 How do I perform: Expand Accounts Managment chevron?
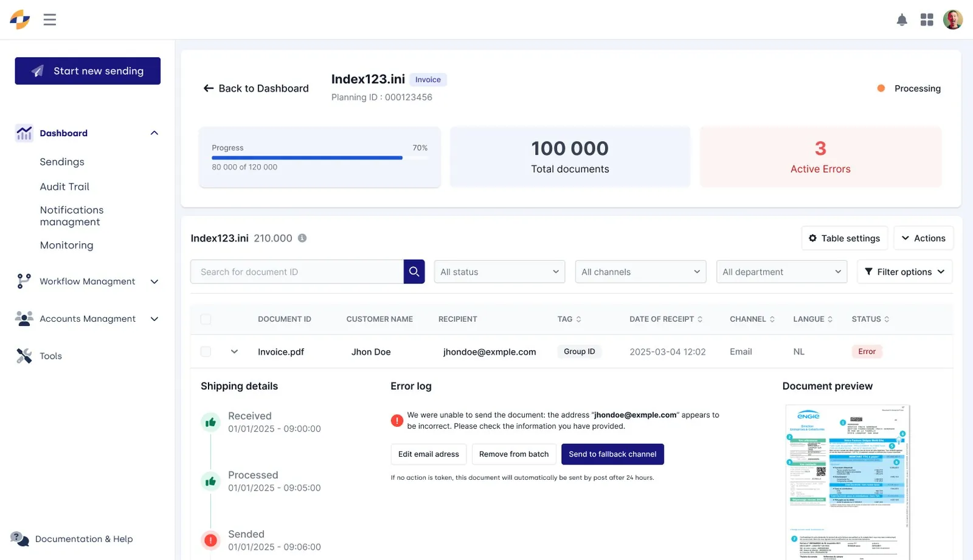point(154,319)
